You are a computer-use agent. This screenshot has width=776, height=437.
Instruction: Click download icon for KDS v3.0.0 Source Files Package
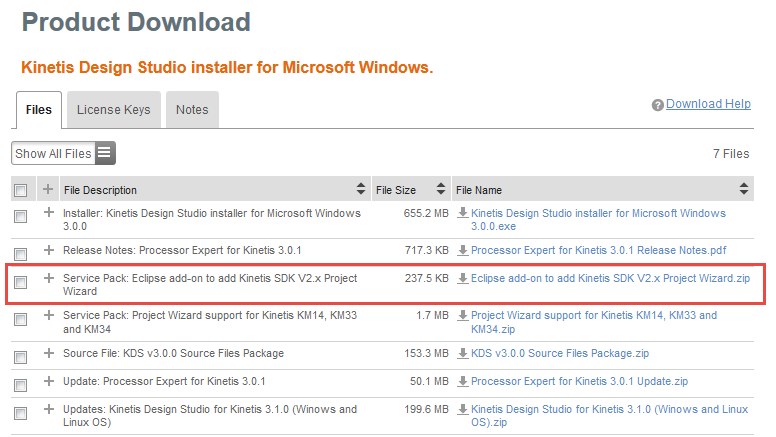[462, 353]
